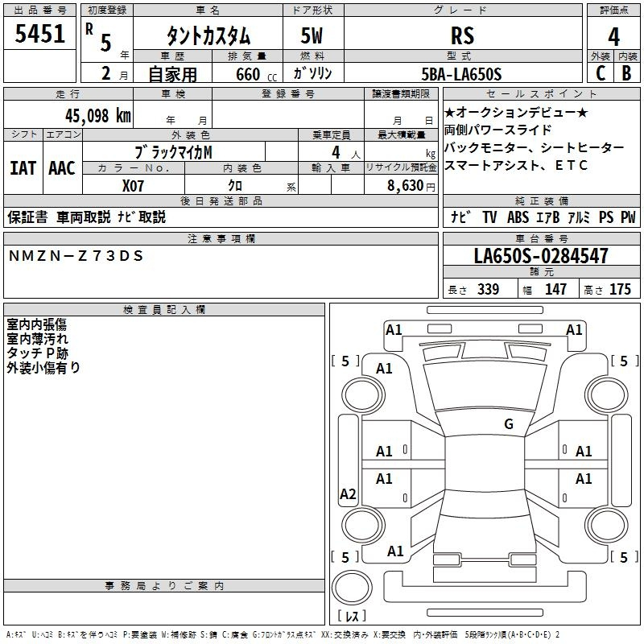Click the PW power window indicator
644x644 pixels.
(628, 217)
